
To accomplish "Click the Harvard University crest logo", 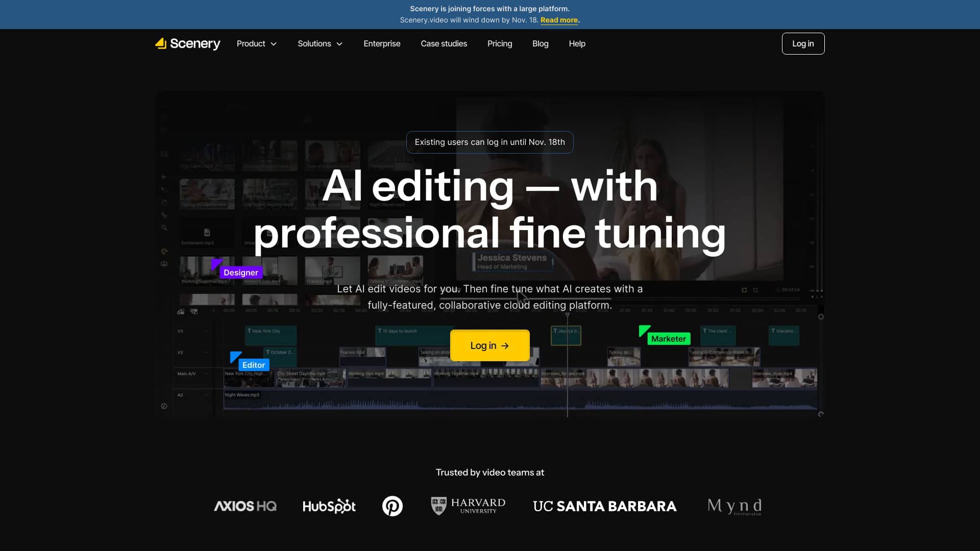I will point(438,506).
